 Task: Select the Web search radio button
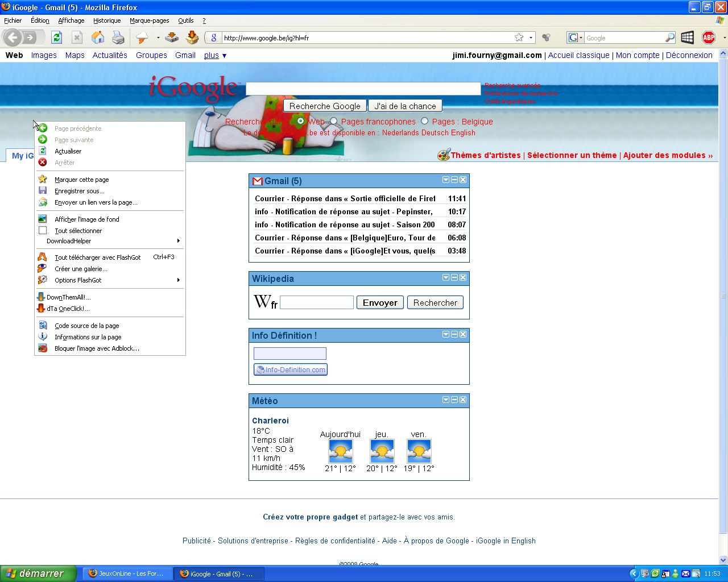point(300,121)
